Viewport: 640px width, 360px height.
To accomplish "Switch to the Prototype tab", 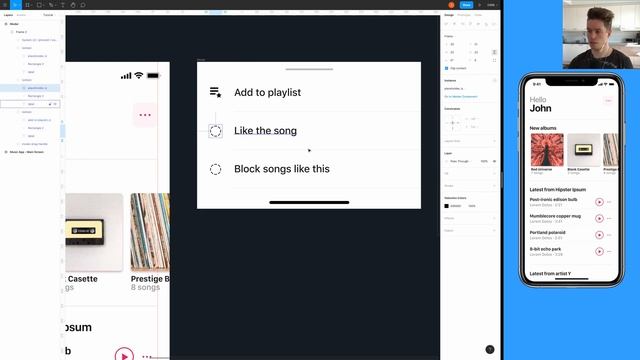I will click(x=464, y=15).
